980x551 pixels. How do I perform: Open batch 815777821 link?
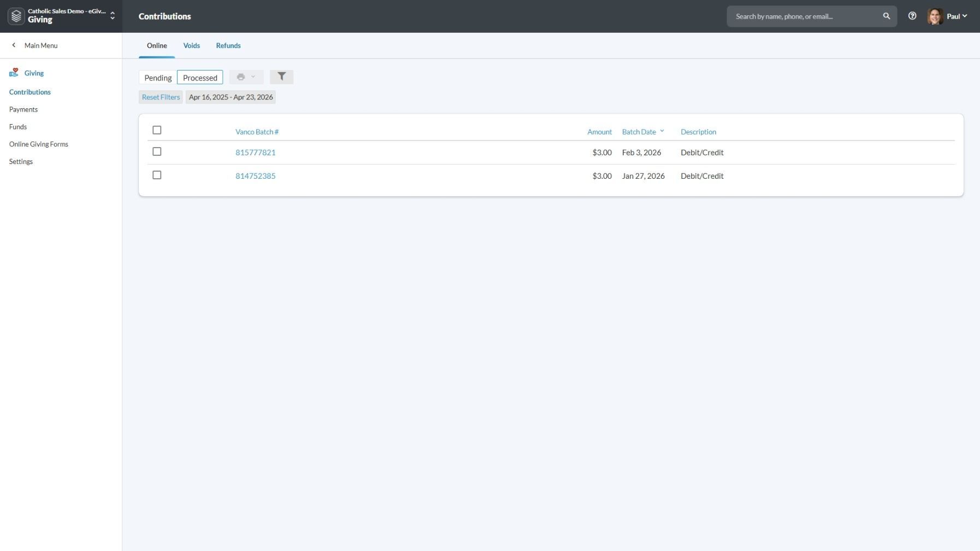255,153
